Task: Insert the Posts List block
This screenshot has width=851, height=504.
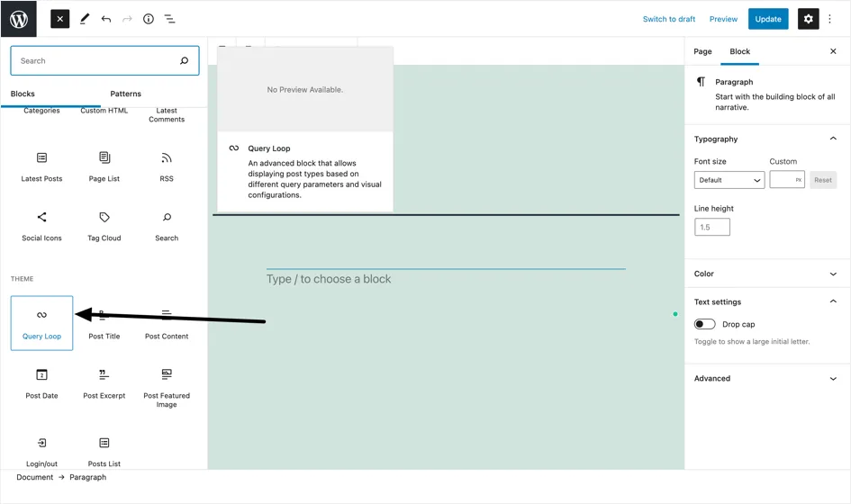Action: [104, 452]
